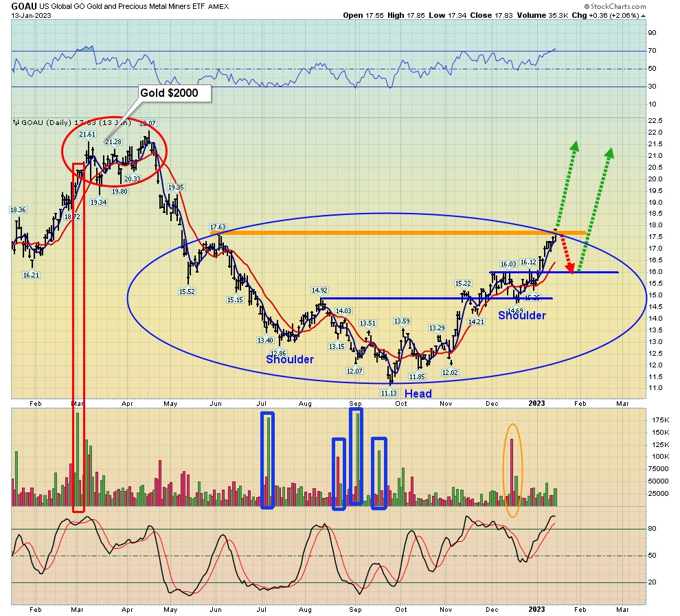680x616 pixels.
Task: Click the 90 level on the RSI axis
Action: click(x=653, y=33)
